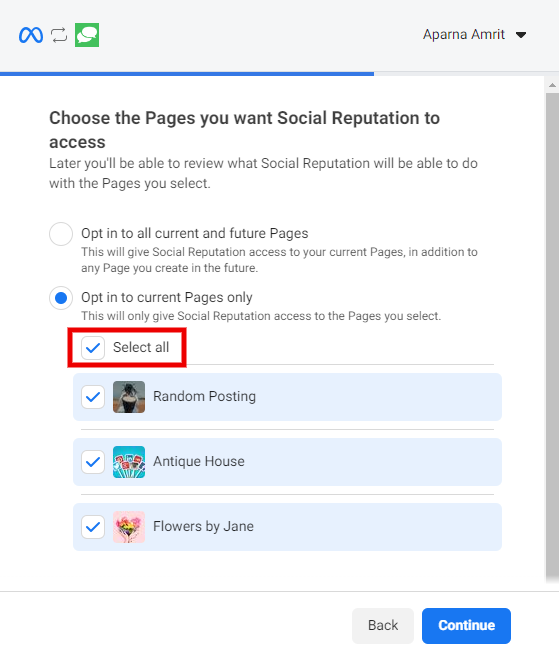This screenshot has width=559, height=664.
Task: Click the blue progress bar at top
Action: coord(187,74)
